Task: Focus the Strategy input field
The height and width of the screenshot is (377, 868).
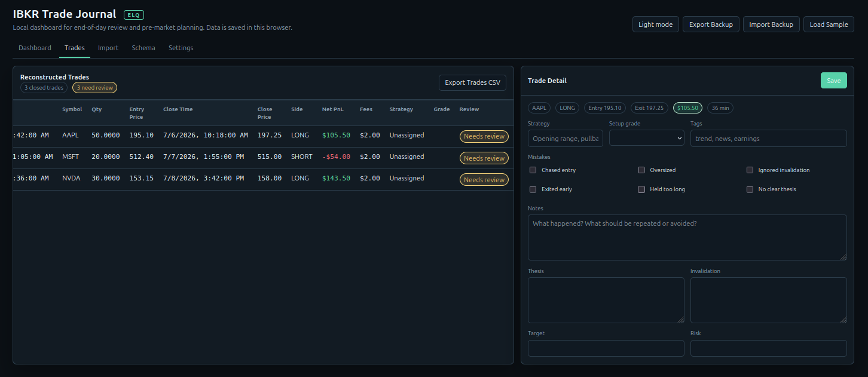Action: 566,138
